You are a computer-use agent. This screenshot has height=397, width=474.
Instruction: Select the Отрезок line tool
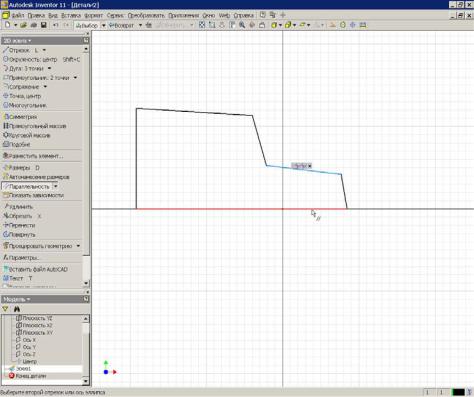coord(21,50)
